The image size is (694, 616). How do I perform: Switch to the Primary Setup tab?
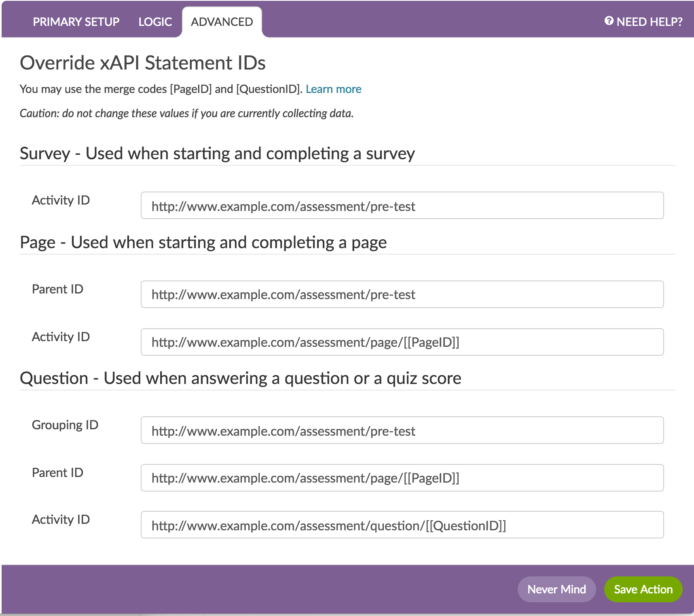pos(76,22)
